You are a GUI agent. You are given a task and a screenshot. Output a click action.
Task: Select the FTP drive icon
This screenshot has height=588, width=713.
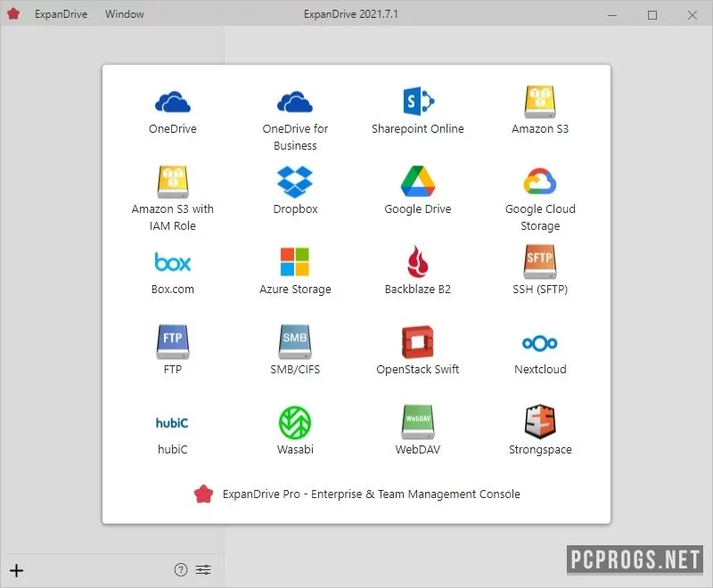tap(172, 342)
